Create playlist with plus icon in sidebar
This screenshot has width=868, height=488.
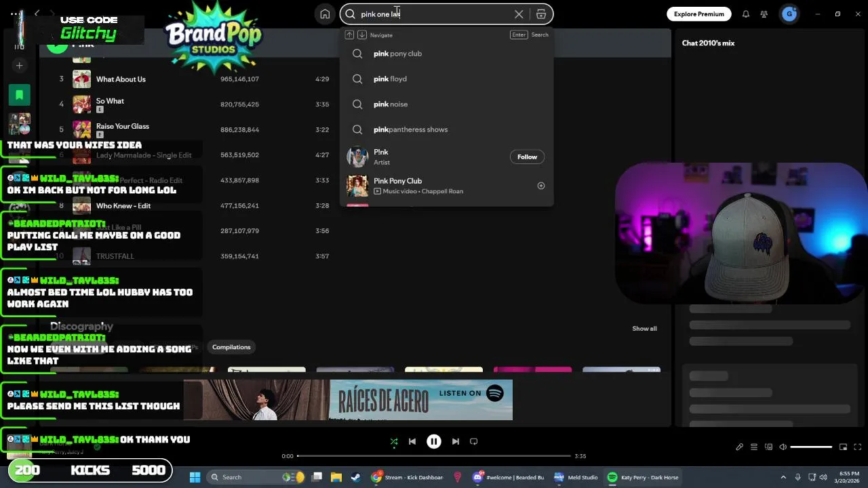[20, 65]
